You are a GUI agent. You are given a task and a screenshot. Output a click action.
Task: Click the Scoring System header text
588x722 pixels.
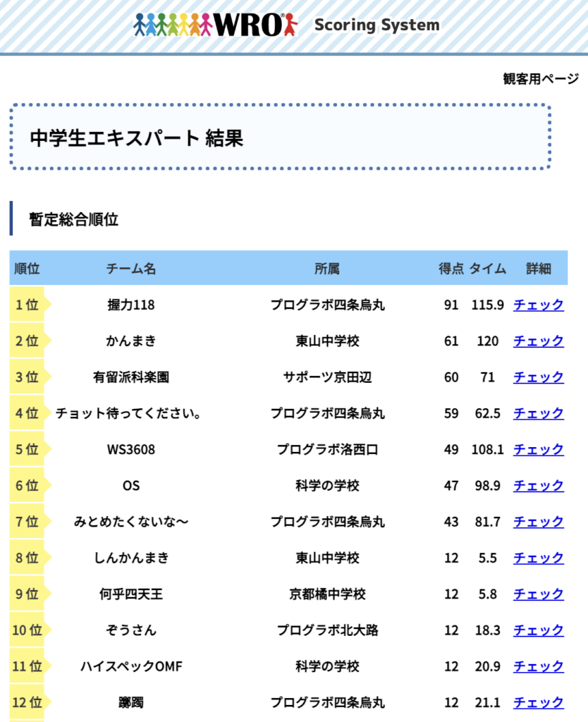click(376, 25)
